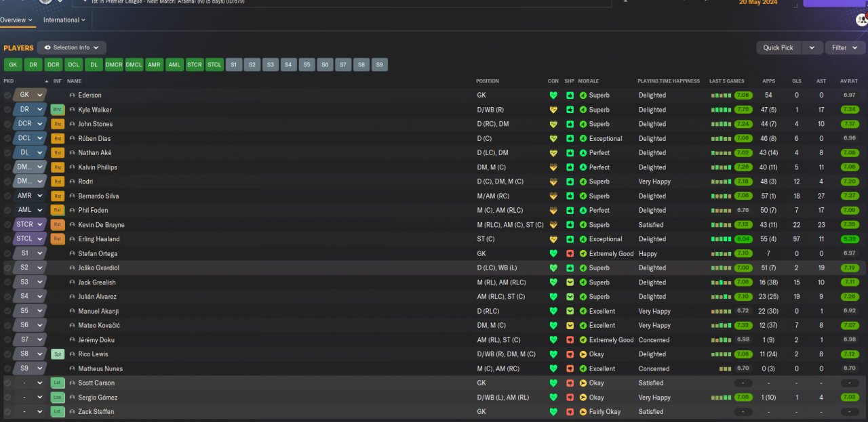Click Rico Lewis' Okay morale icon
Screen dimensions: 868x422
tap(583, 354)
